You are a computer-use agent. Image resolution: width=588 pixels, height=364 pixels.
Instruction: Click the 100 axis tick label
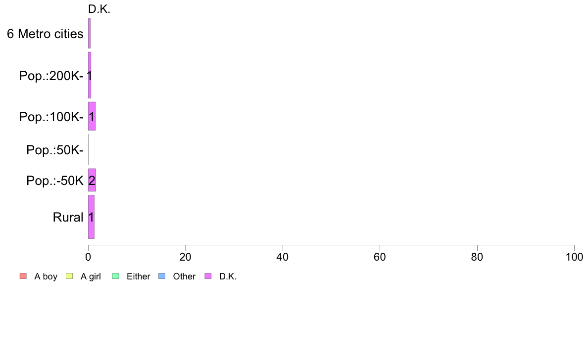click(x=574, y=257)
